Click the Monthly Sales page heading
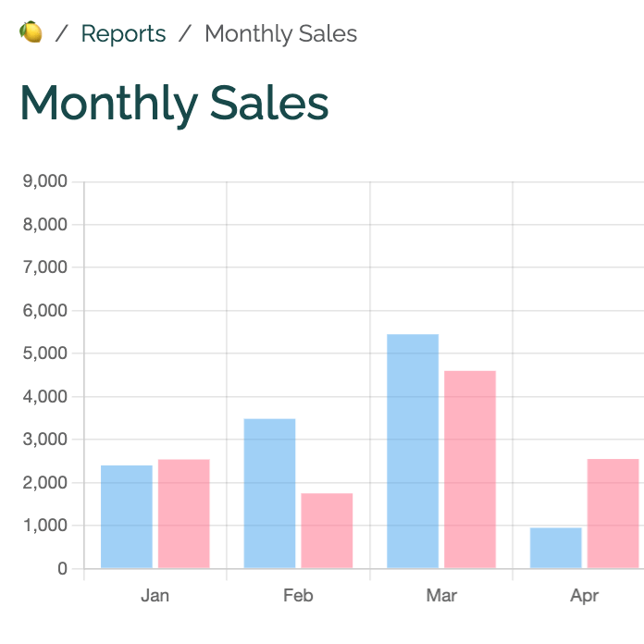Viewport: 644px width, 644px height. point(174,103)
